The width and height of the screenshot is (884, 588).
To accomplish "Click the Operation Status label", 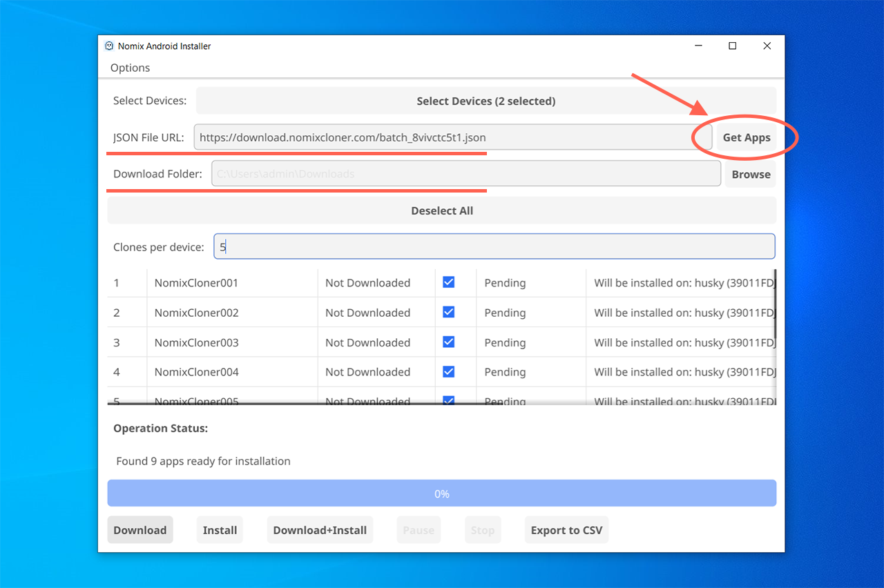I will coord(160,428).
